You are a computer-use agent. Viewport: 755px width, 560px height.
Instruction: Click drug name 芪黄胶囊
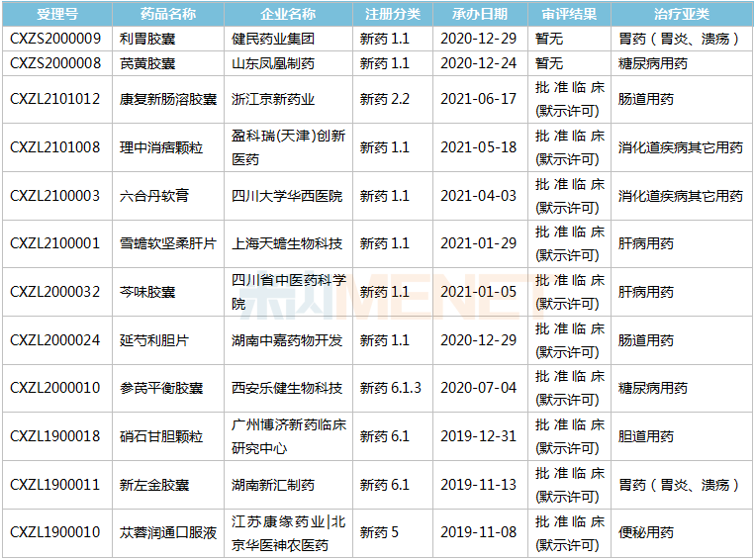coord(147,63)
